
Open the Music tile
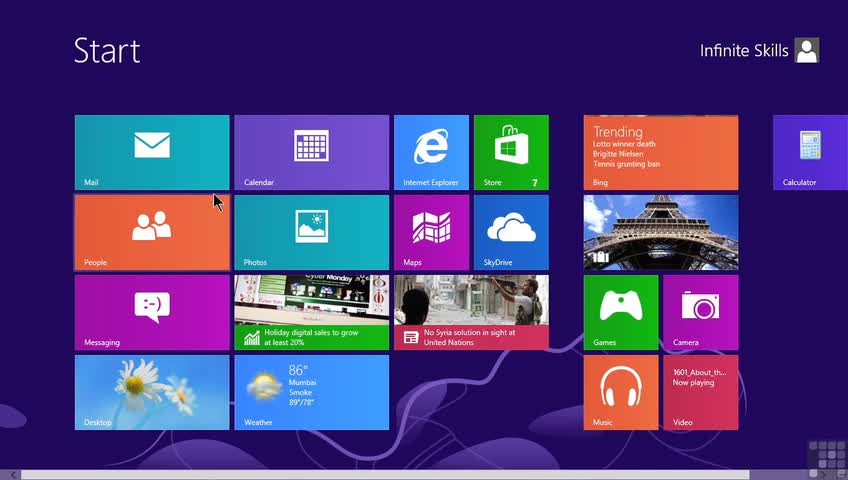tap(621, 392)
